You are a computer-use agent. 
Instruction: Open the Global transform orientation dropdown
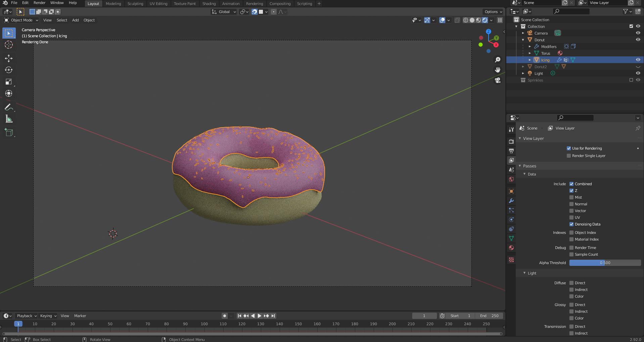tap(224, 12)
